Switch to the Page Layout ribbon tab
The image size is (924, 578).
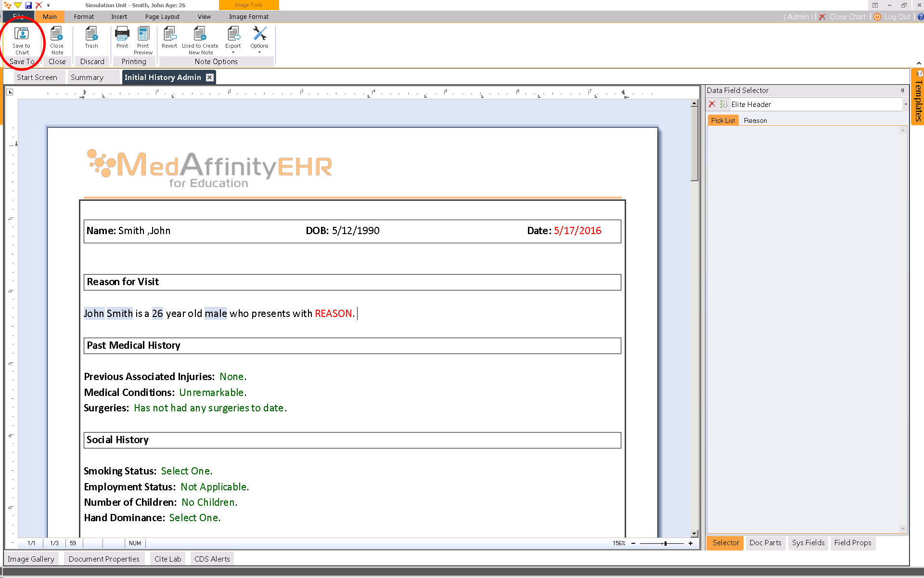(162, 17)
